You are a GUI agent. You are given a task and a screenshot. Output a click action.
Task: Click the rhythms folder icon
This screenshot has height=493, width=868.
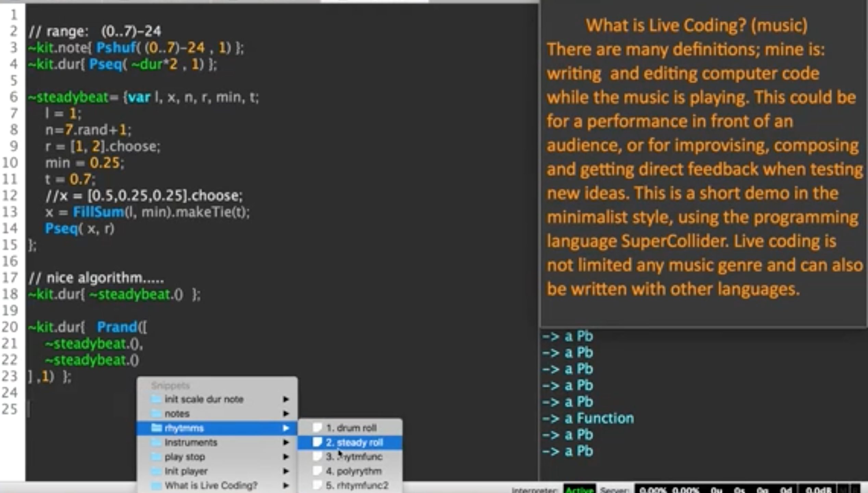[x=156, y=428]
